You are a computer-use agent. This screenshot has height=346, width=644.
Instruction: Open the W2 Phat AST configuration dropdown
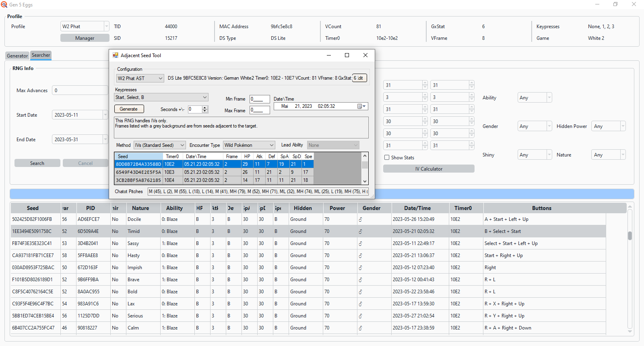tap(140, 78)
